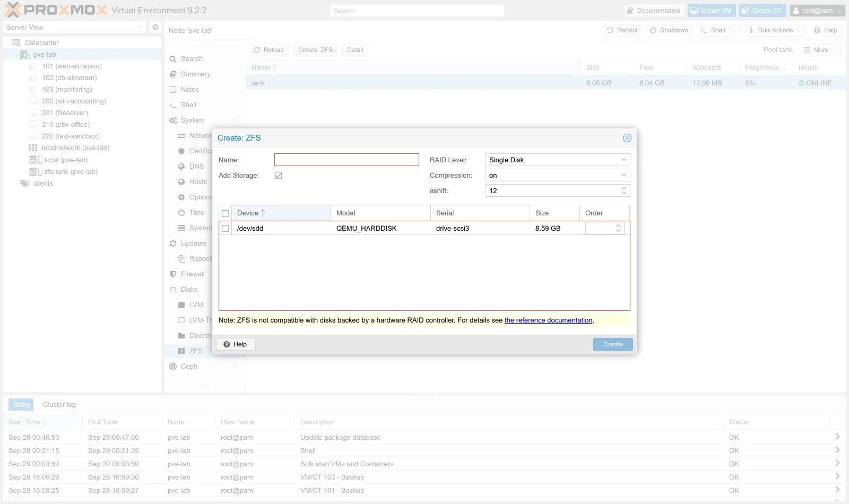Click the Reload button
The height and width of the screenshot is (504, 849).
[x=269, y=50]
